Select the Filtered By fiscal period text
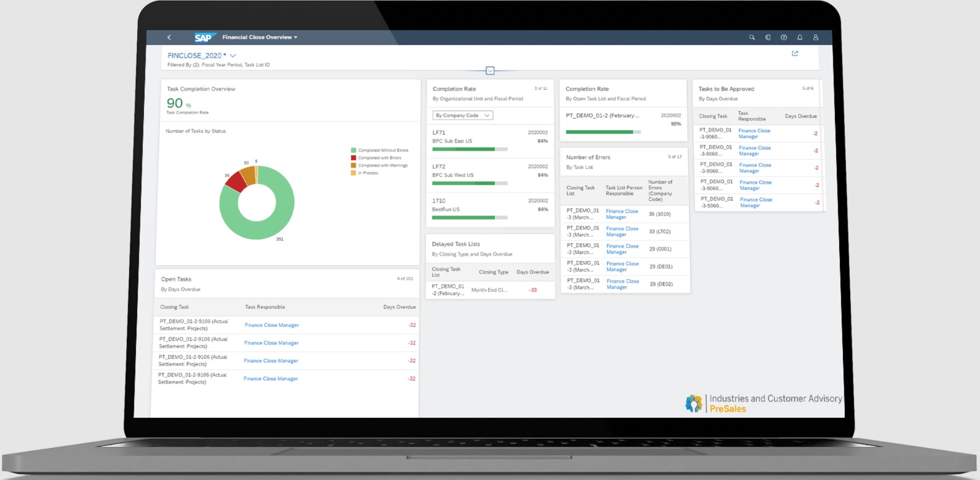The height and width of the screenshot is (480, 980). point(218,65)
